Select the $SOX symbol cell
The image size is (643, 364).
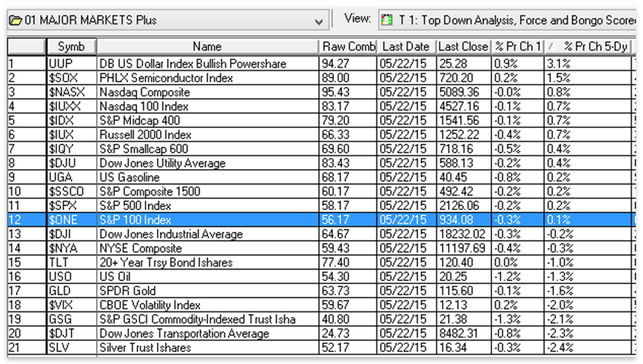tap(72, 78)
